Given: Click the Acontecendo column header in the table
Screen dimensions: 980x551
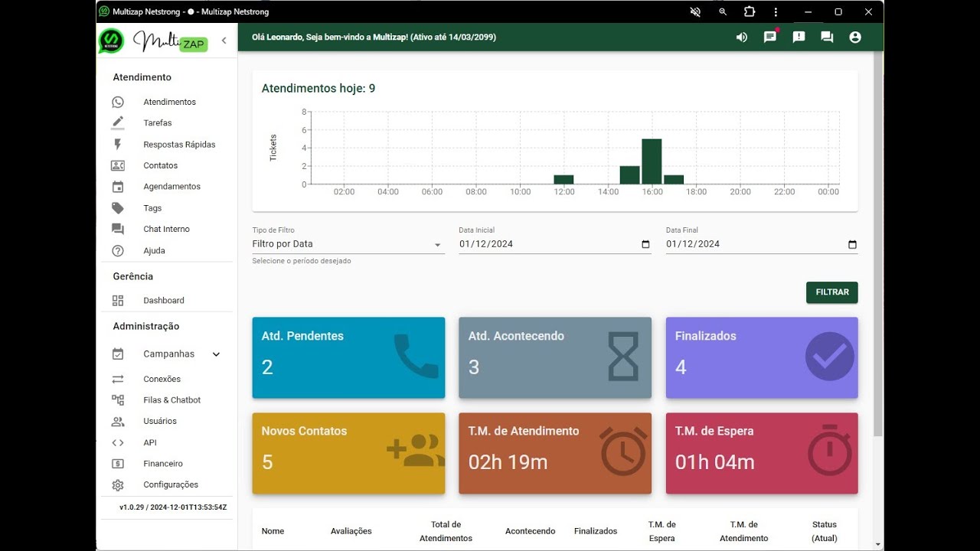Looking at the screenshot, I should click(531, 531).
